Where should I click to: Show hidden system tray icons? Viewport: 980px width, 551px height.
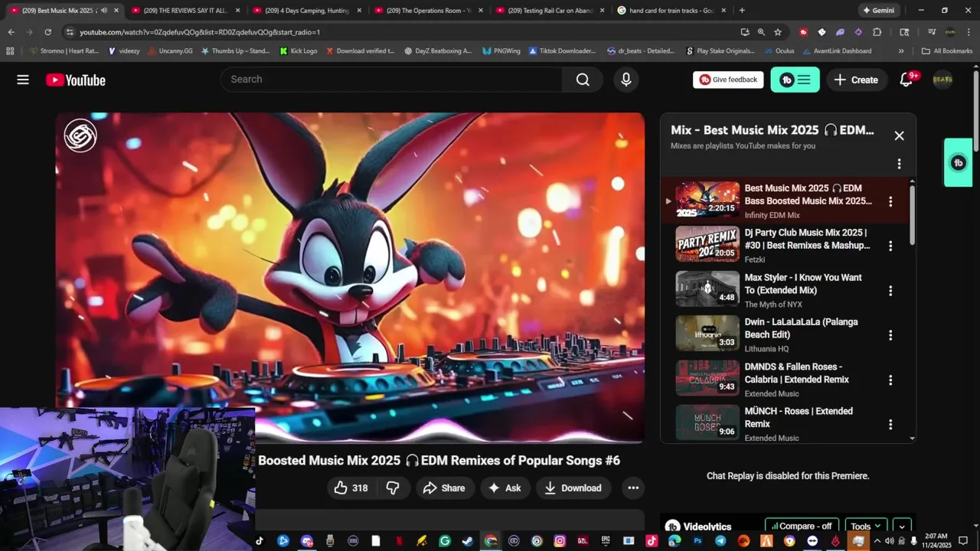[x=877, y=541]
